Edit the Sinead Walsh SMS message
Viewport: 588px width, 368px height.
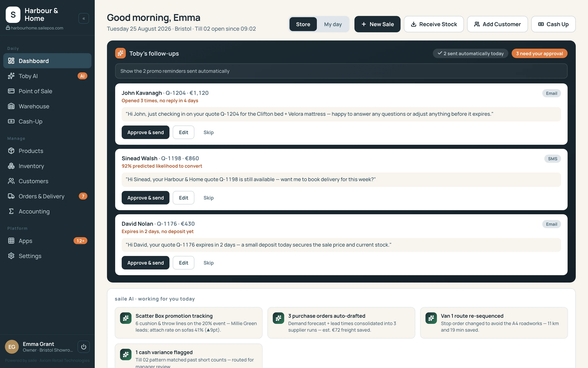pyautogui.click(x=184, y=198)
